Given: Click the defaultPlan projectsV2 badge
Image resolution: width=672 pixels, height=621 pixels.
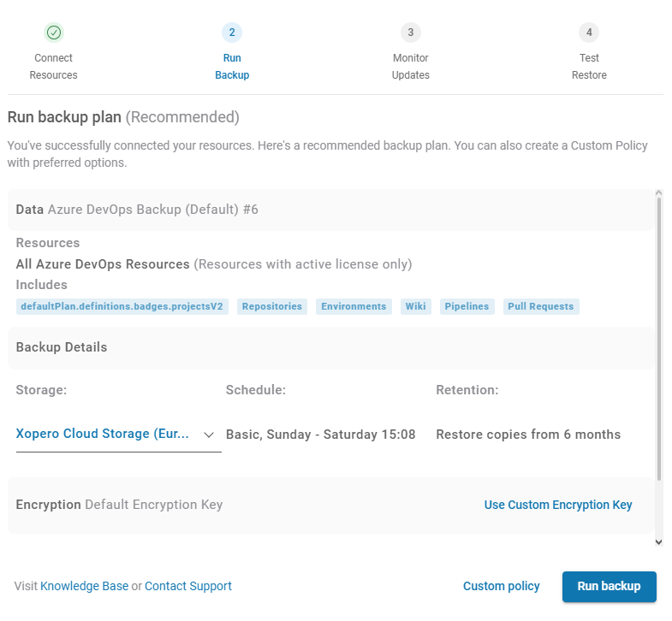Looking at the screenshot, I should (122, 306).
